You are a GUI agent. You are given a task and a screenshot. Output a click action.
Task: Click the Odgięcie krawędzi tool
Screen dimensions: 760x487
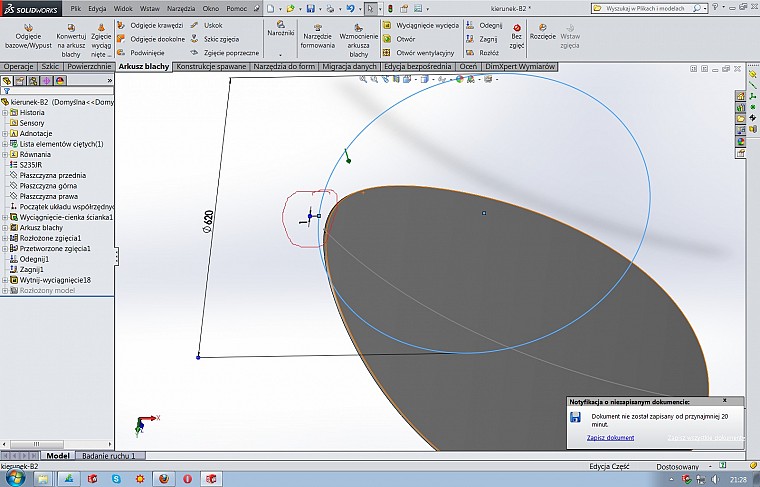(x=150, y=25)
